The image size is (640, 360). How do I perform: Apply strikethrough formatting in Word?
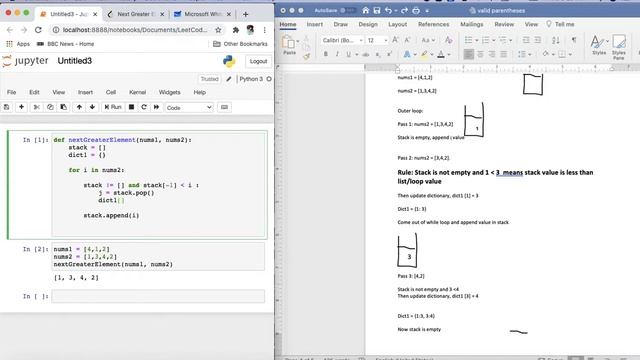pyautogui.click(x=366, y=54)
